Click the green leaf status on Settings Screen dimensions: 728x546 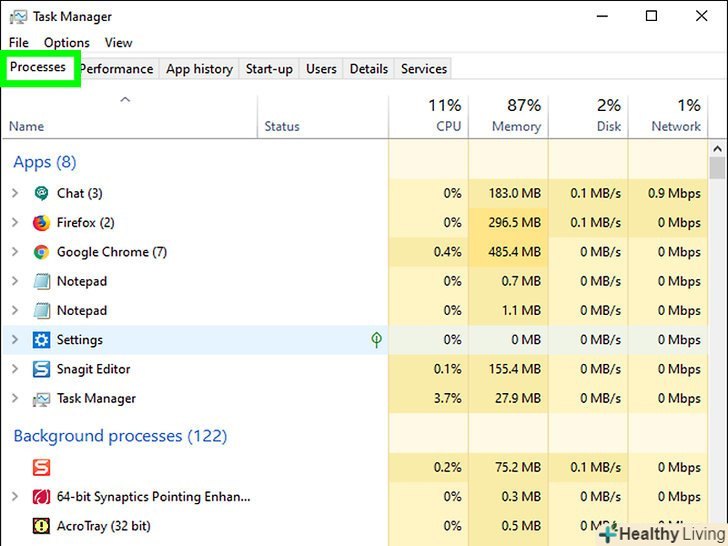coord(376,340)
